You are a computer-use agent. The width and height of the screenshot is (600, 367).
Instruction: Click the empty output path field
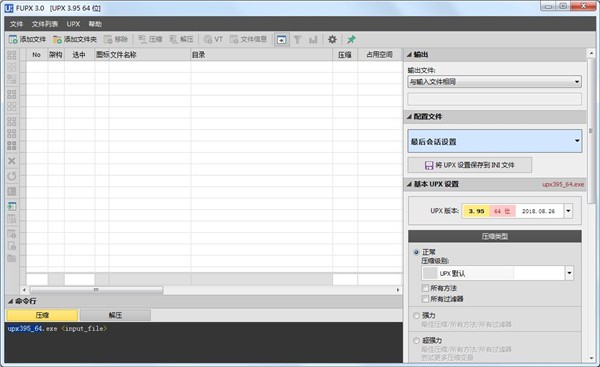494,99
